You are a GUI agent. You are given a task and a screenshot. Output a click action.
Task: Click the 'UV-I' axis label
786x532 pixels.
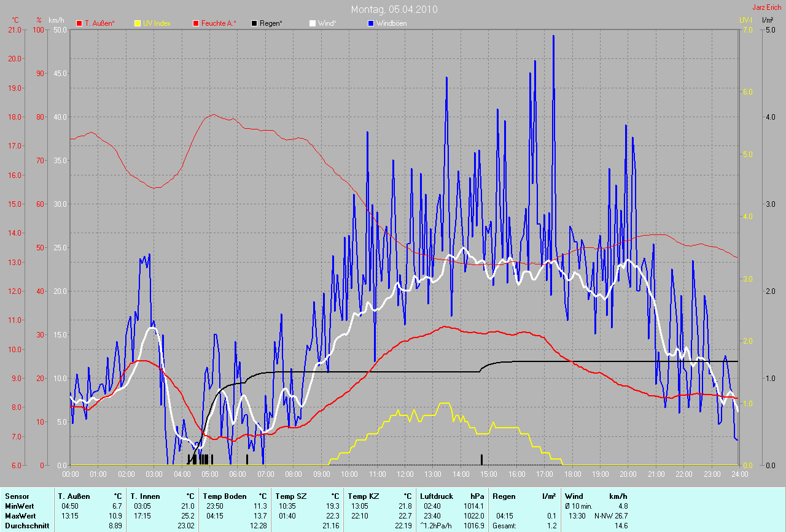coord(745,20)
